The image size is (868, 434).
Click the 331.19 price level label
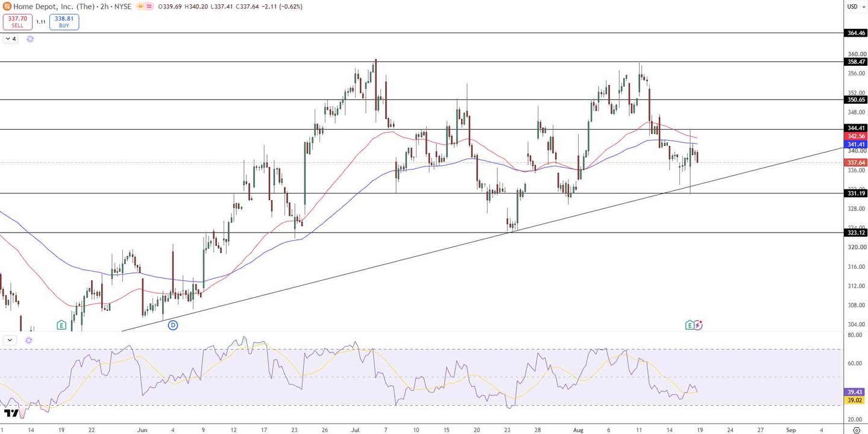click(856, 193)
